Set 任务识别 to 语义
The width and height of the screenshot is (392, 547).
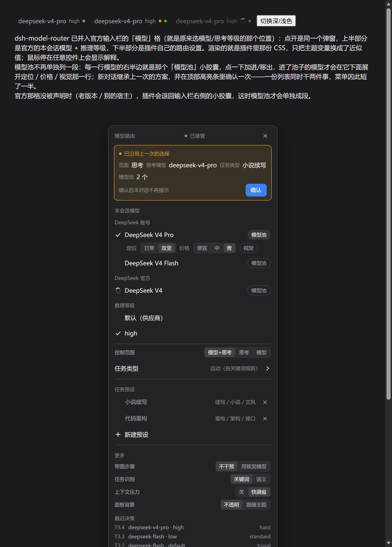coord(261,479)
